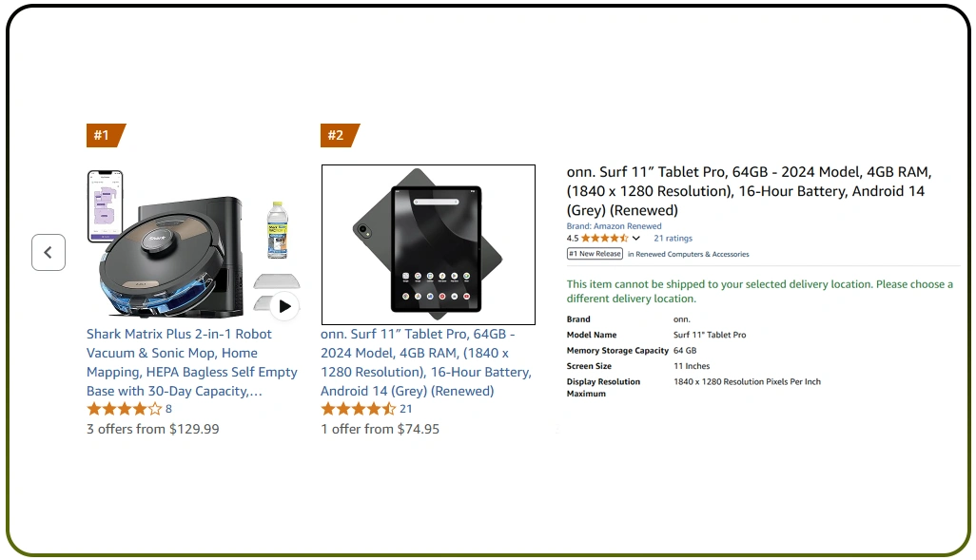
Task: Click the #2 bestseller rank badge
Action: pyautogui.click(x=337, y=135)
